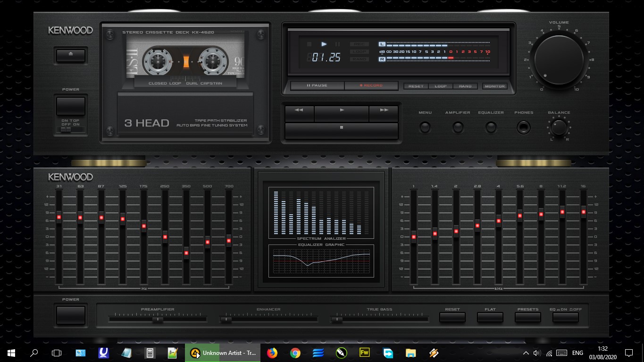Toggle the equalizer POWER button
The width and height of the screenshot is (644, 362).
[x=71, y=315]
